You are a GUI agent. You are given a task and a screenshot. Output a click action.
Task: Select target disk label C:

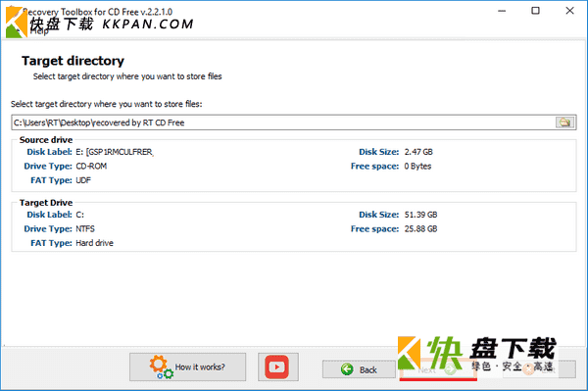coord(80,215)
